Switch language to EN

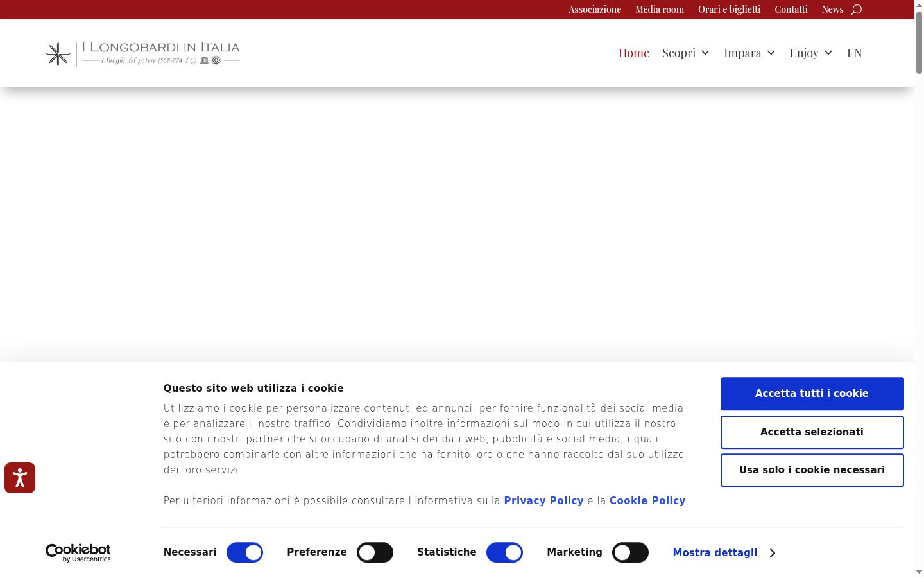tap(854, 53)
